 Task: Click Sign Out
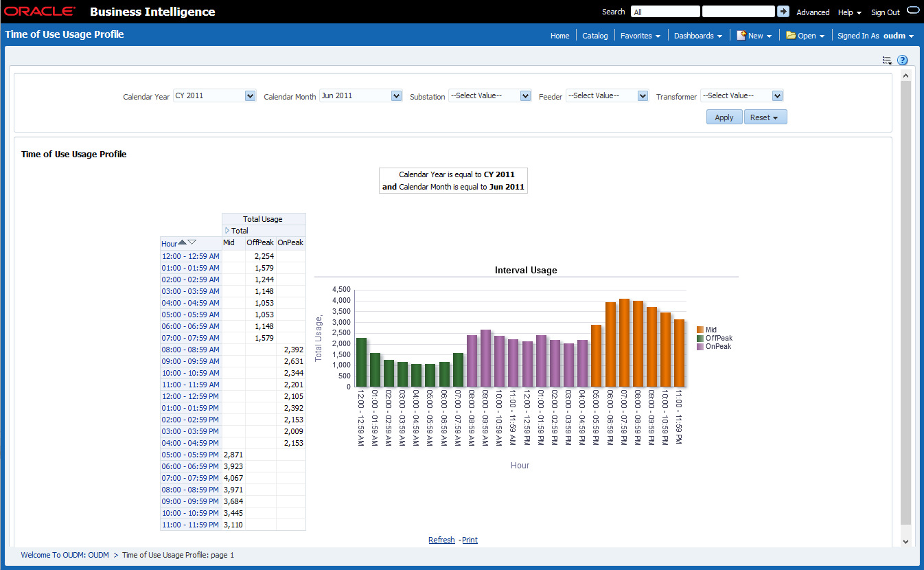click(886, 12)
